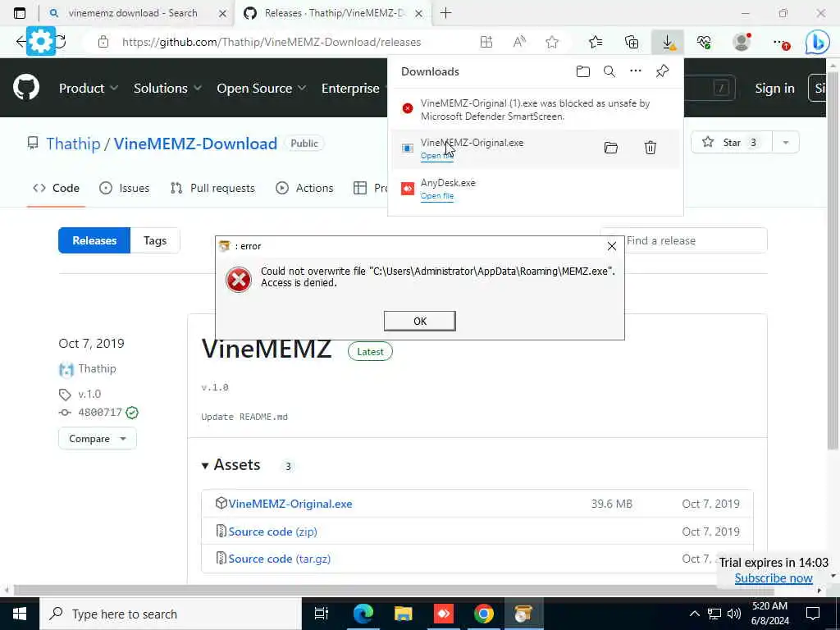Click Subscribe now link
Image resolution: width=840 pixels, height=630 pixels.
(774, 578)
